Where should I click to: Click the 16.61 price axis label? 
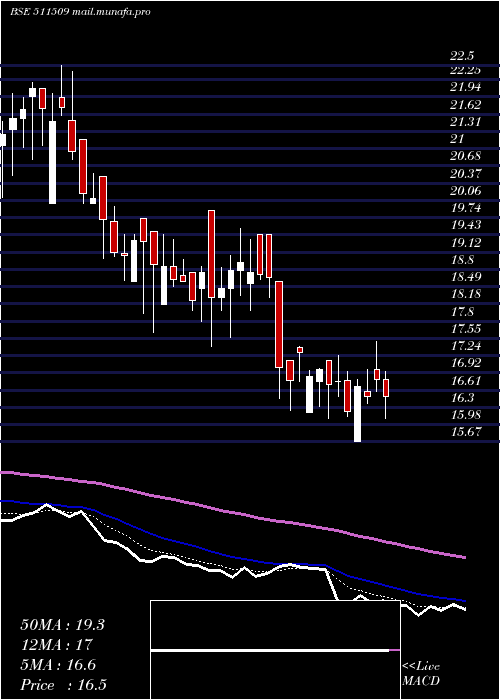click(x=465, y=380)
